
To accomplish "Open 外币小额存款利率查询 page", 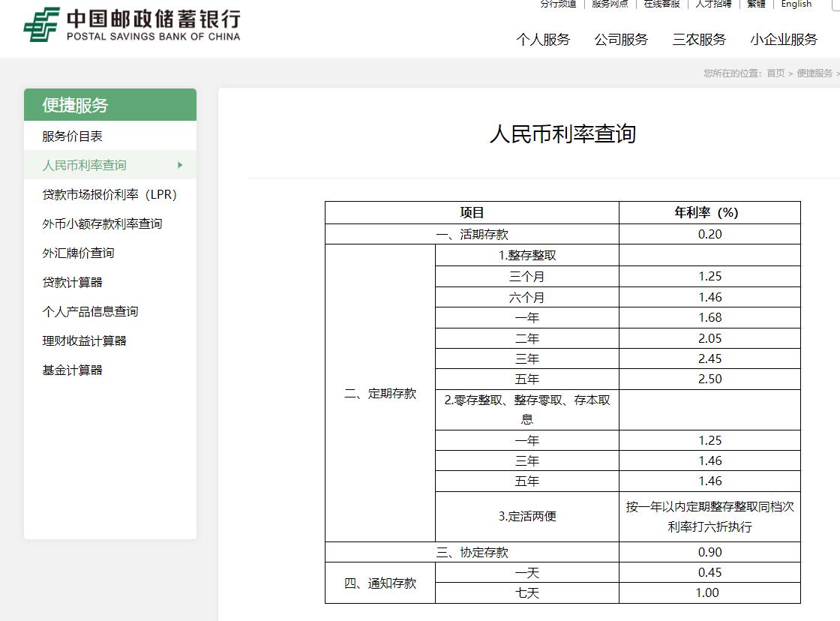I will [103, 223].
